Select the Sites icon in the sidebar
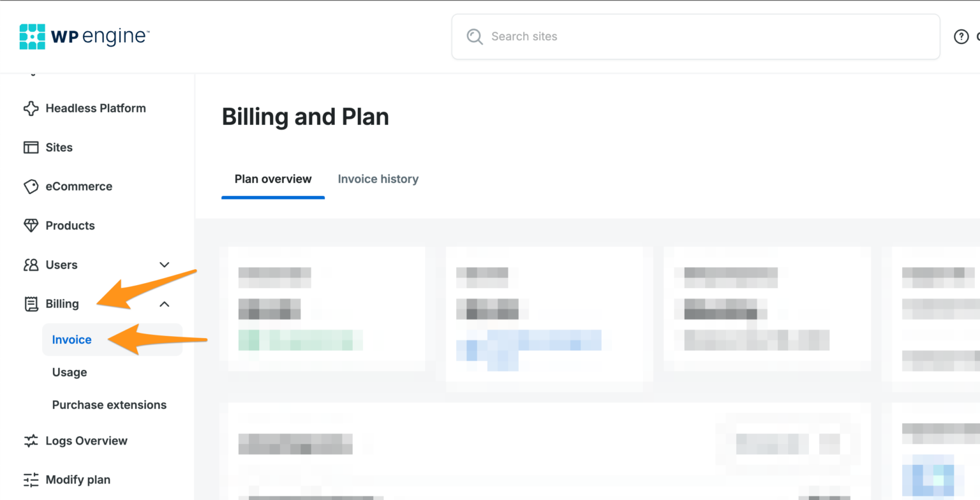Screen dimensions: 980x500 tap(31, 147)
